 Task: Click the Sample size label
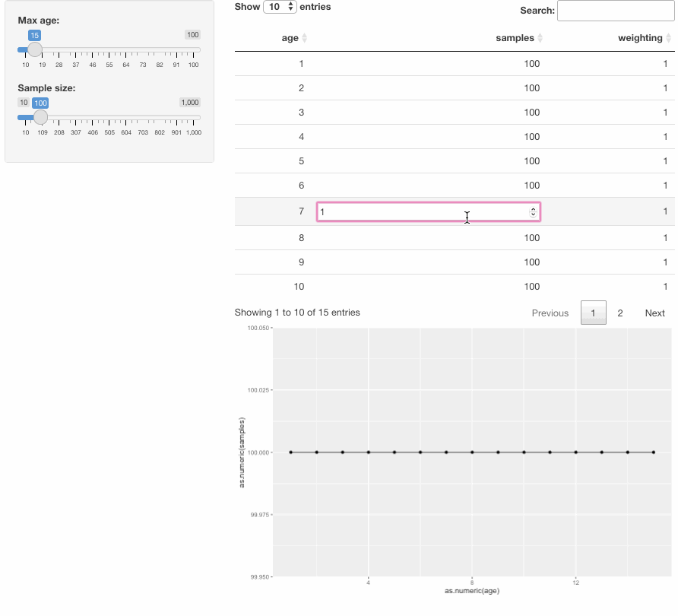(x=46, y=87)
